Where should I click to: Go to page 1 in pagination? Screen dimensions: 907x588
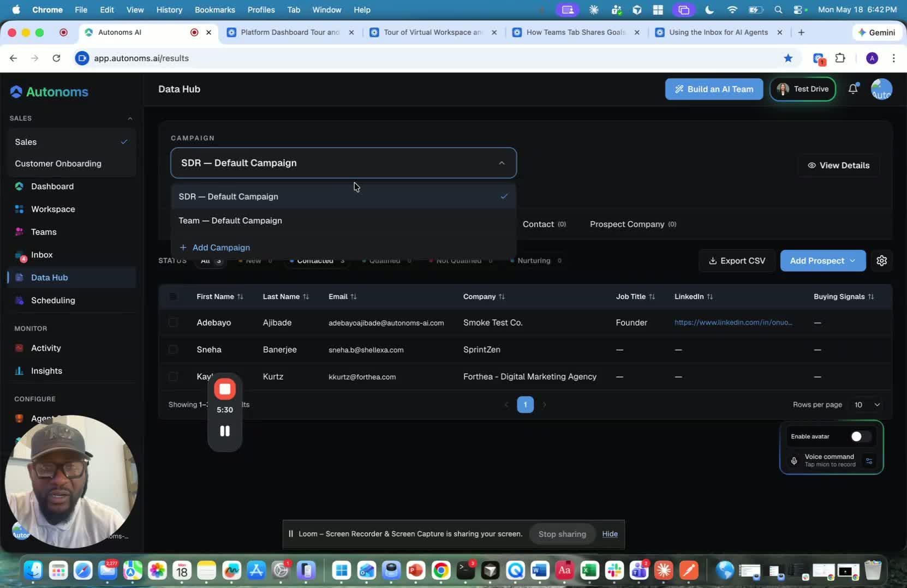coord(525,405)
